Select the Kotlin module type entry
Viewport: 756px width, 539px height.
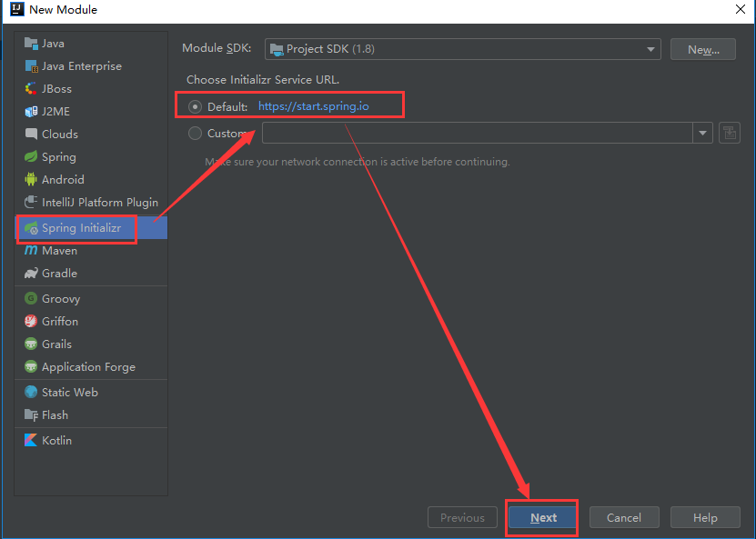(91, 440)
